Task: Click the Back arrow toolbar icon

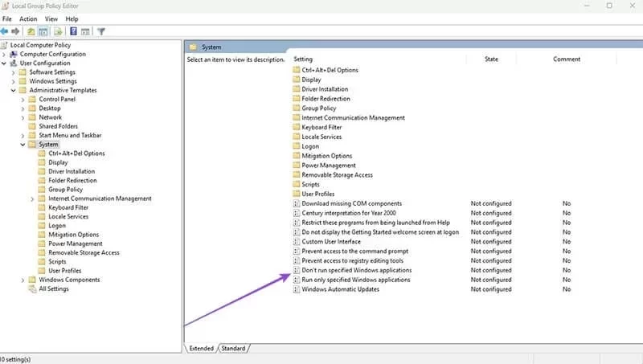Action: (6, 31)
